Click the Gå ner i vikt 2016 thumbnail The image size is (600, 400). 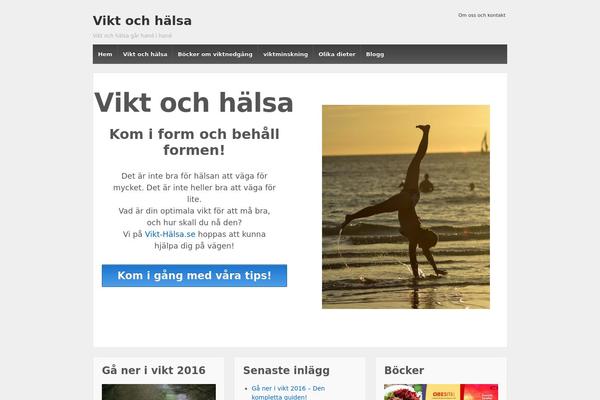tap(159, 392)
